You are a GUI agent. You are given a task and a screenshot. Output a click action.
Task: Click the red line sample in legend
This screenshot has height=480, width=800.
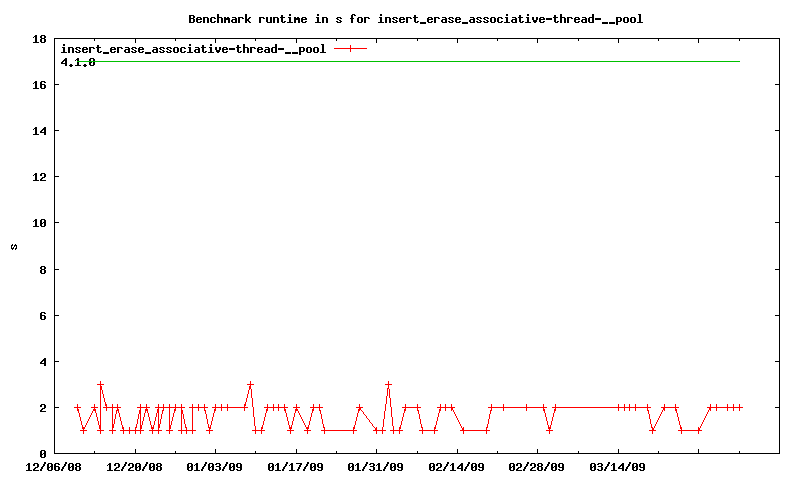click(x=350, y=48)
